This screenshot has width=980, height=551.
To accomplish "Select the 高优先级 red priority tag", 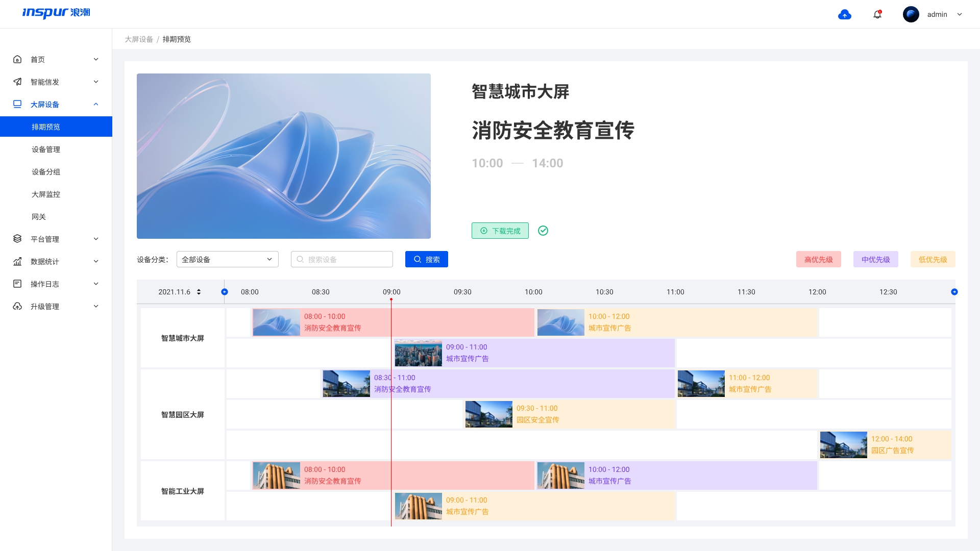I will [x=819, y=259].
